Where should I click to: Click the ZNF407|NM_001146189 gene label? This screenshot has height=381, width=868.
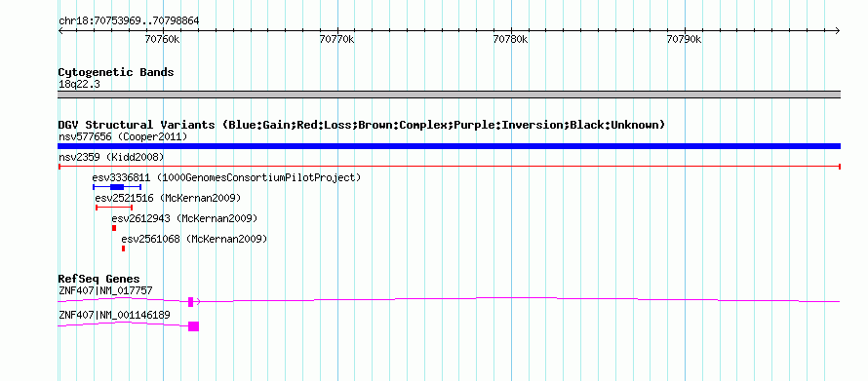(114, 315)
